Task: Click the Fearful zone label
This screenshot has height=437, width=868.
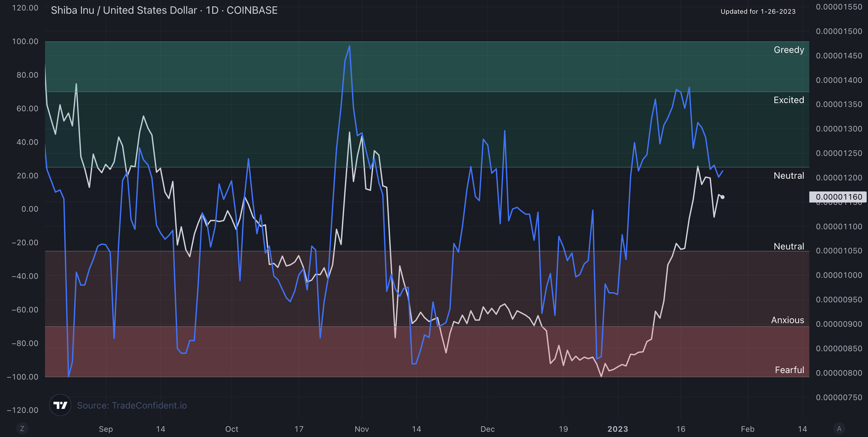Action: tap(789, 370)
